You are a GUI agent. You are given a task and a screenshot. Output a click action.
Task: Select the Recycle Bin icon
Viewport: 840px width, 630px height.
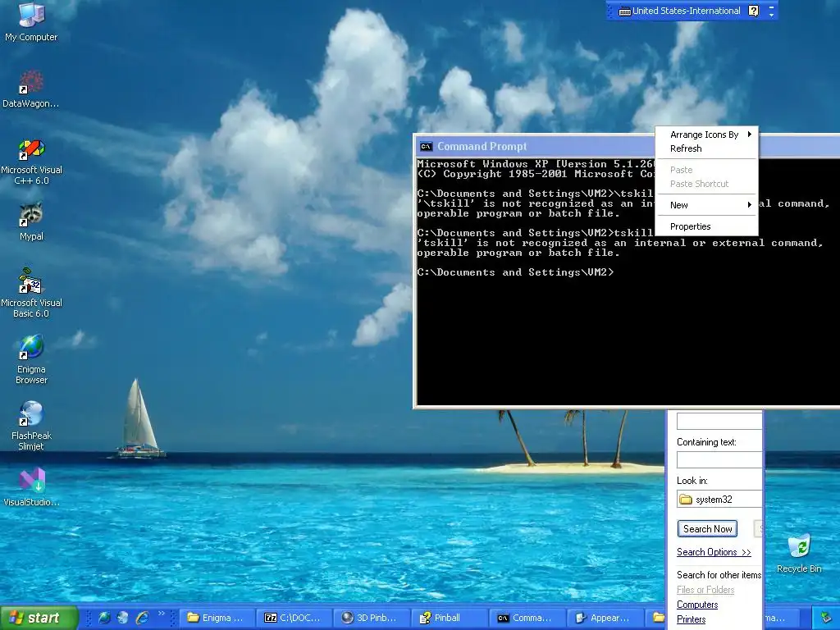[x=799, y=554]
